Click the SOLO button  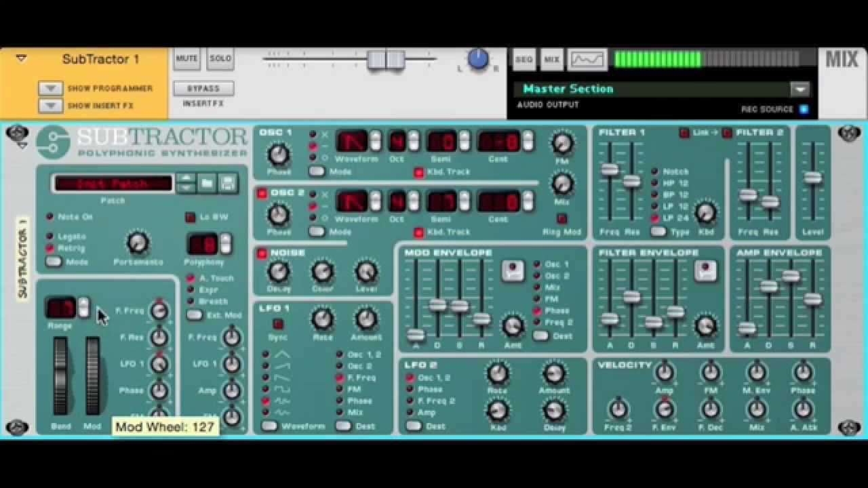(220, 59)
